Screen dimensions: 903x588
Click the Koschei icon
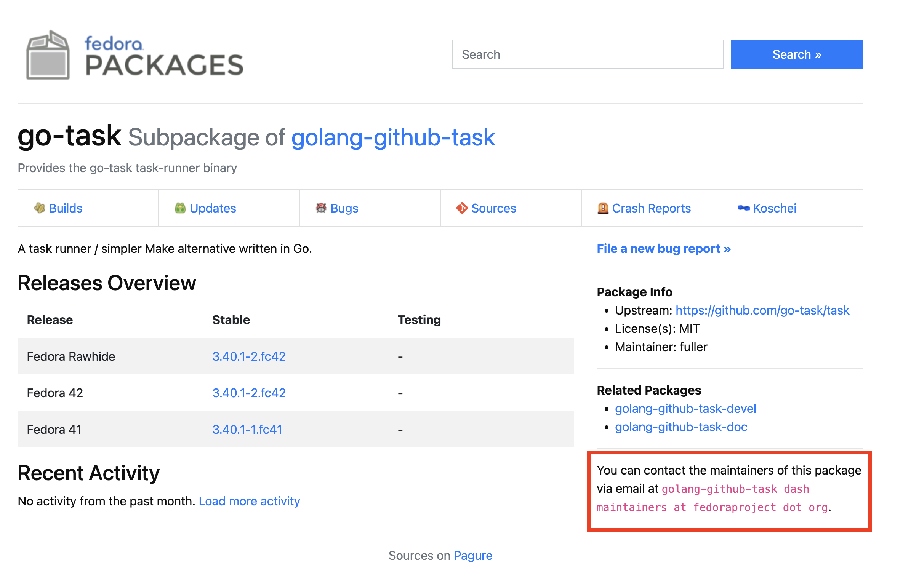(743, 208)
